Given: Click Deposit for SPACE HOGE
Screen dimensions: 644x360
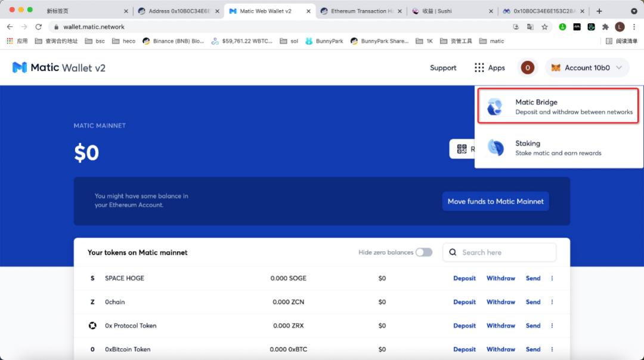Looking at the screenshot, I should (x=465, y=278).
